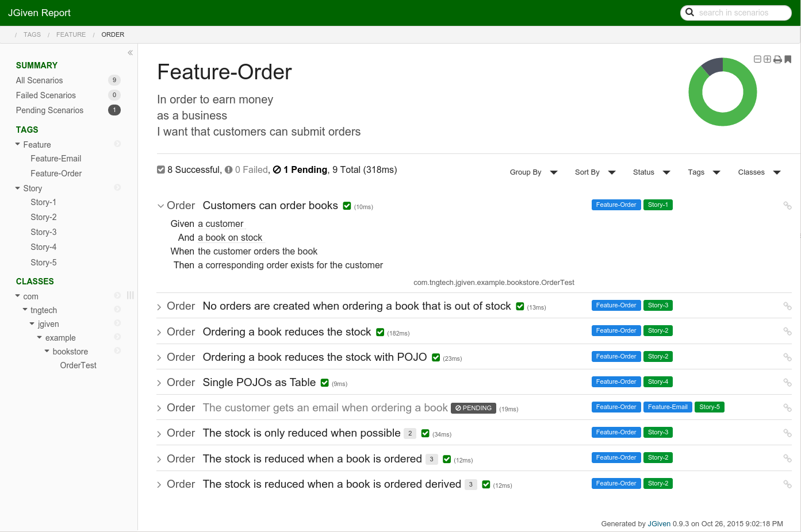Open the Sort By dropdown

[x=595, y=172]
